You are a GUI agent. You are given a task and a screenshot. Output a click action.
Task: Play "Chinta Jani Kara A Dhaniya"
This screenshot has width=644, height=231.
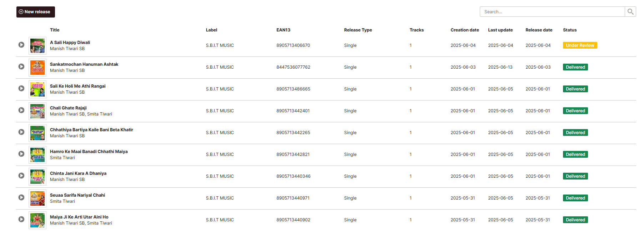pos(21,176)
